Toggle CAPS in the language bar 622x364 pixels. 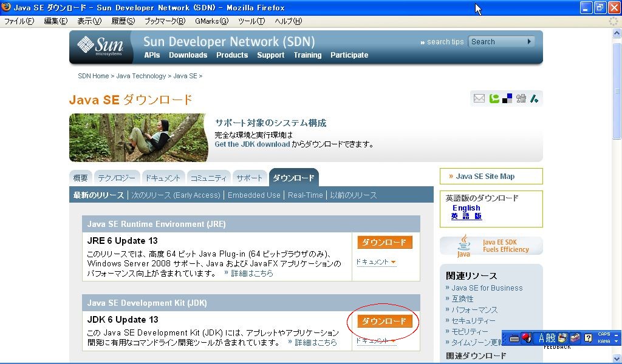(604, 334)
